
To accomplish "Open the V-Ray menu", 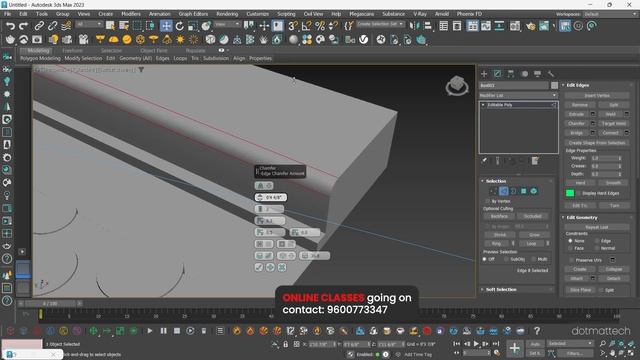I will pos(420,14).
